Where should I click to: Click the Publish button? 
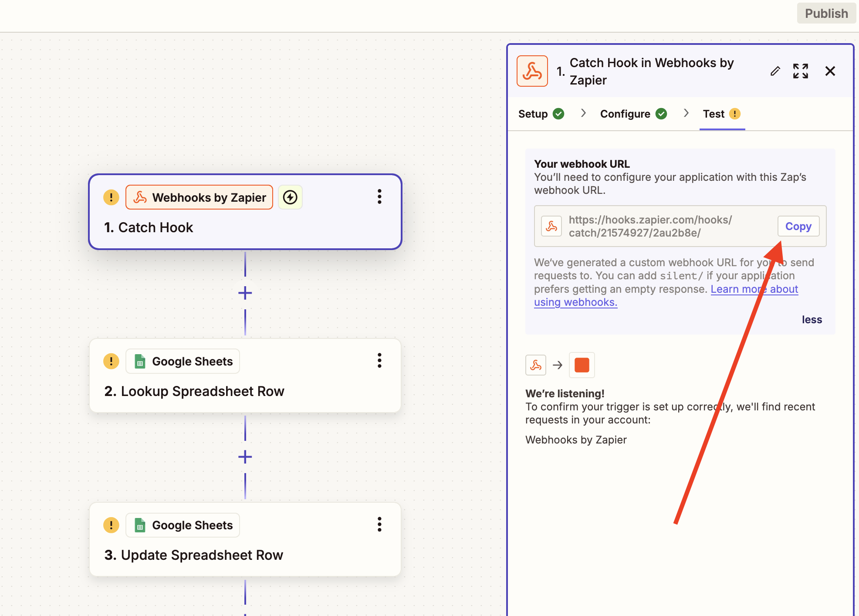[826, 14]
